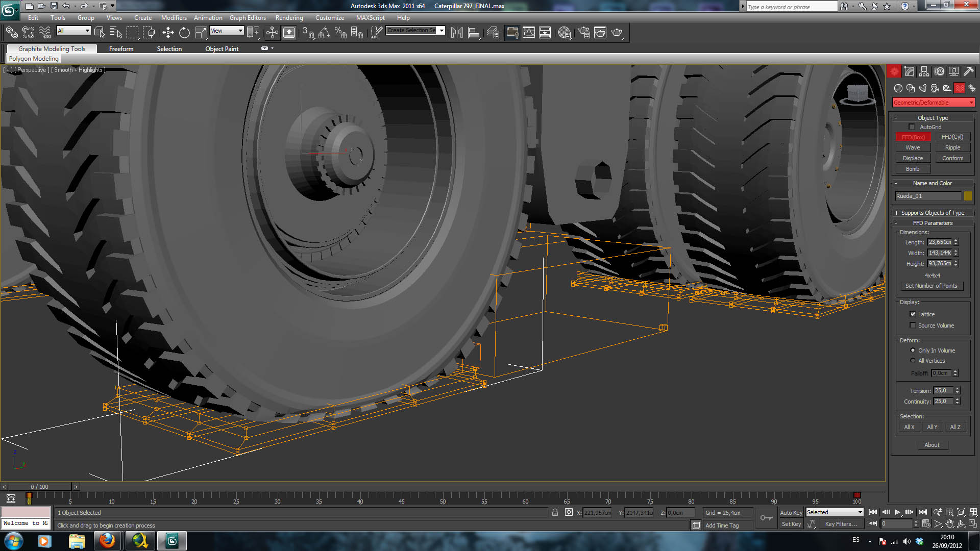This screenshot has width=980, height=551.
Task: Open the Material Editor
Action: click(564, 33)
